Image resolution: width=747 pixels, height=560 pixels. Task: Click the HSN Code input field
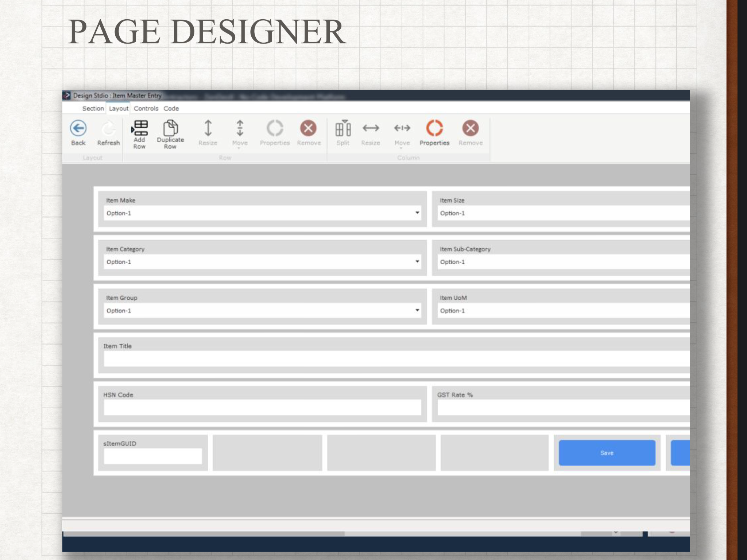262,408
